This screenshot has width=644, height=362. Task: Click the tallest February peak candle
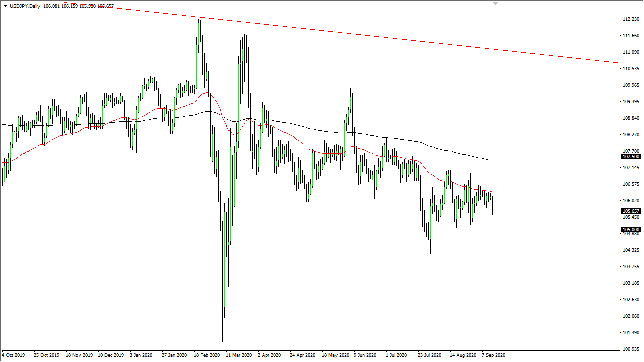198,35
